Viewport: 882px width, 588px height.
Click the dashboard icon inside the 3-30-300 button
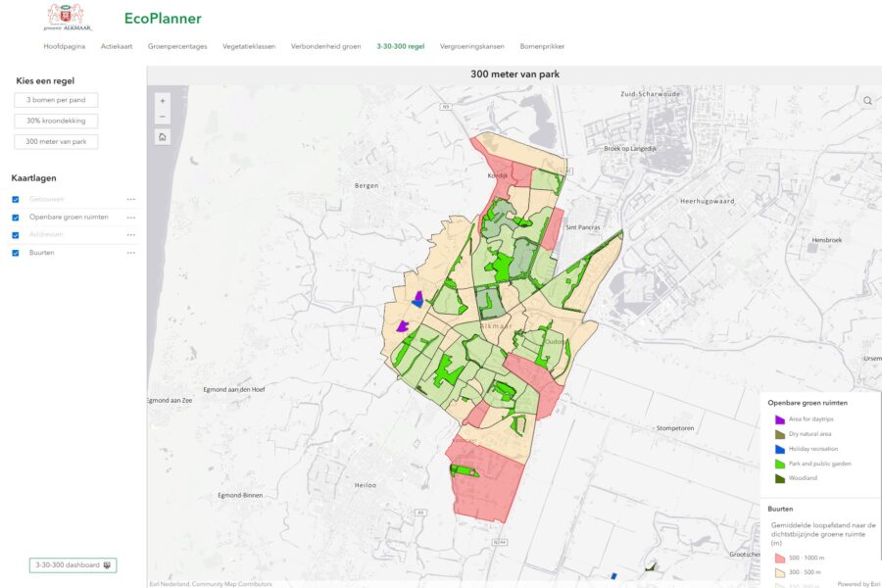point(108,564)
